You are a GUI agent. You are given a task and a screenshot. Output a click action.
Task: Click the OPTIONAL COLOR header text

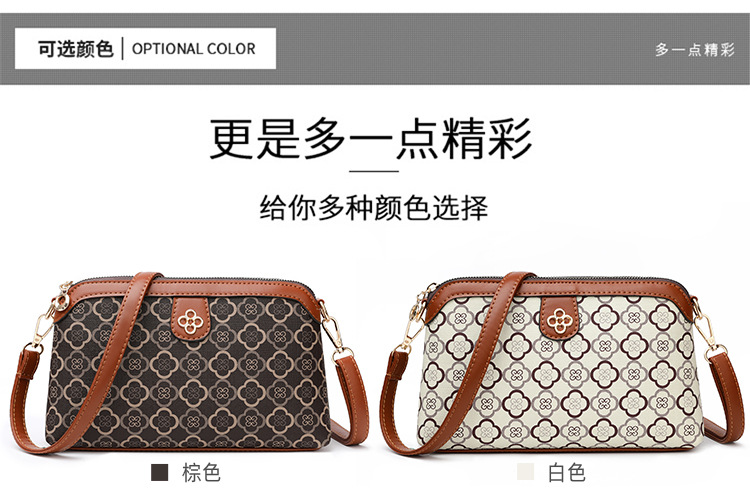pyautogui.click(x=194, y=49)
